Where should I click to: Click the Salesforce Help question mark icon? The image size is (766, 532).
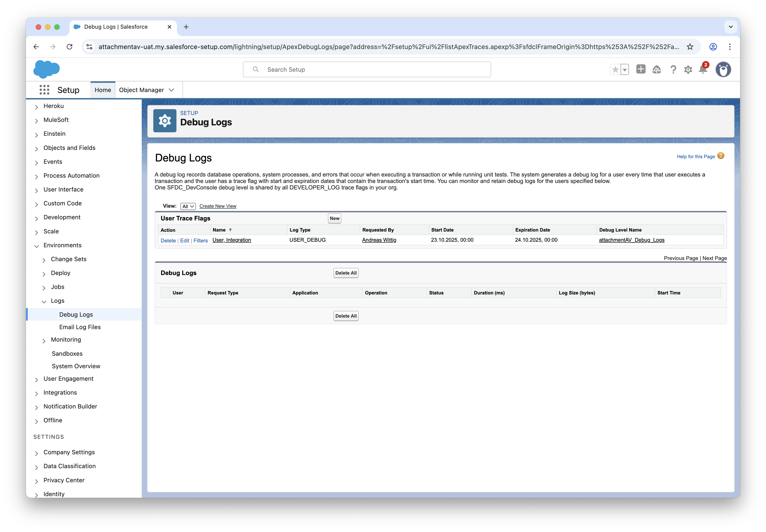[x=673, y=70]
